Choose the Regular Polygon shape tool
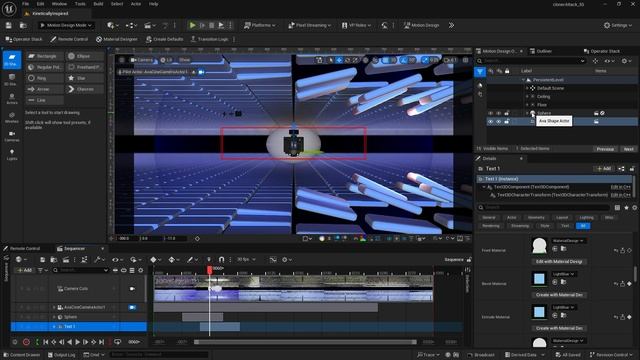 (x=45, y=67)
